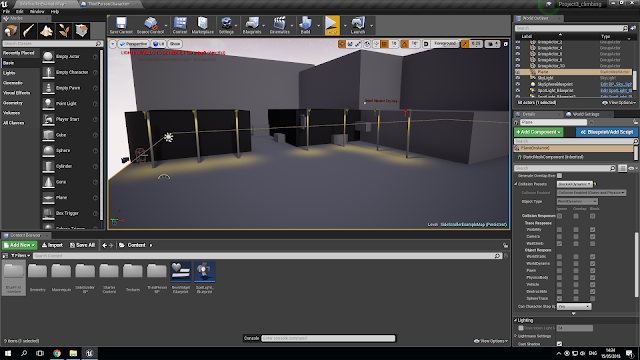Toggle surface snapping in viewport

[376, 44]
